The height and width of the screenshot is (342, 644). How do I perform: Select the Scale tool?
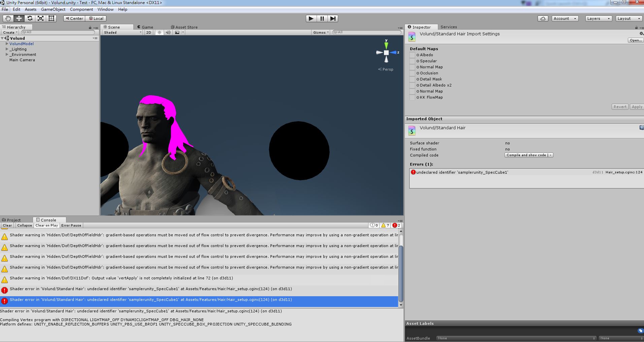(x=40, y=19)
